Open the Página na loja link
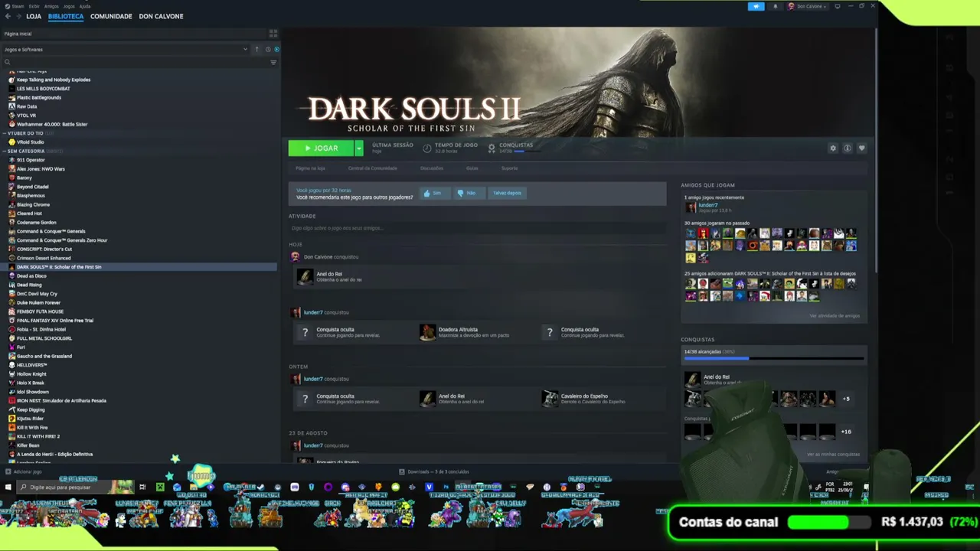This screenshot has width=980, height=551. (x=310, y=168)
